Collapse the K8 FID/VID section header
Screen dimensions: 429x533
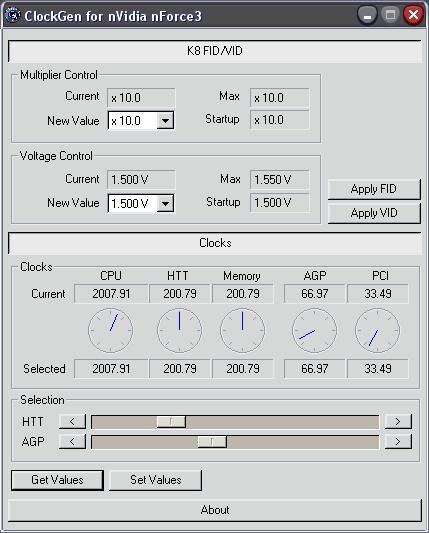[x=214, y=51]
